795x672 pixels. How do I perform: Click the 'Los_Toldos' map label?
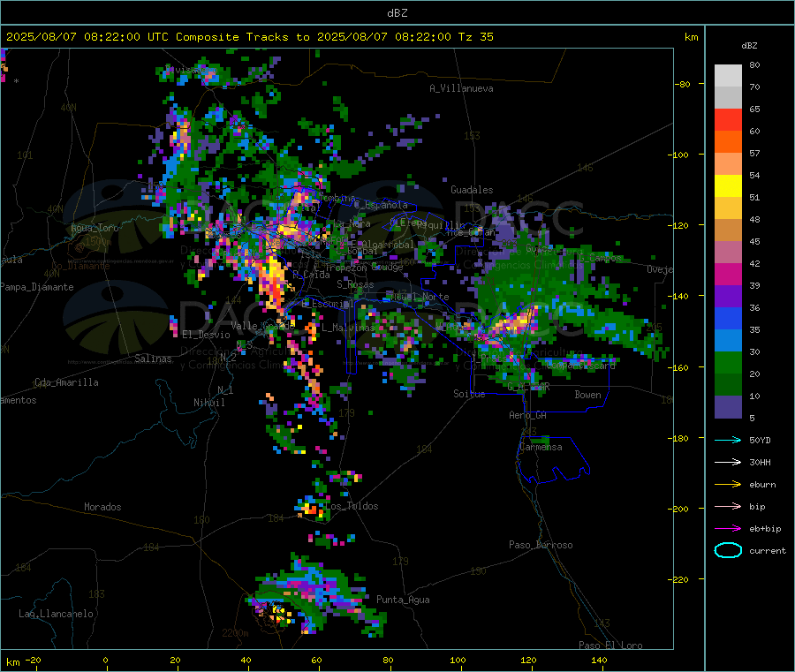click(352, 506)
